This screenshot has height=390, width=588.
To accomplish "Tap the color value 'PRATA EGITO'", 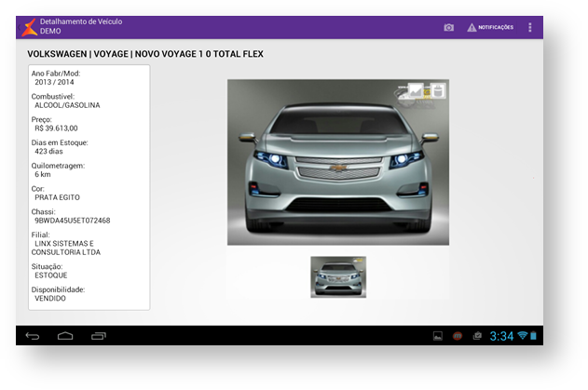I will click(x=57, y=197).
